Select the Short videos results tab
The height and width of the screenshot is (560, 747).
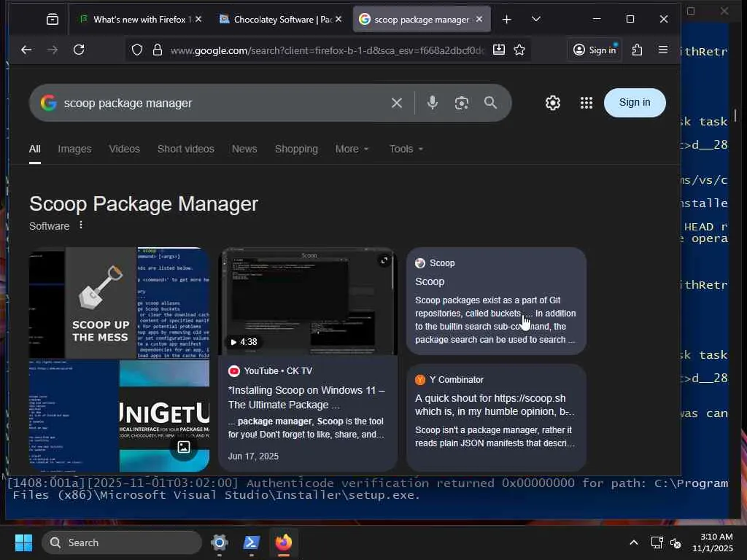[186, 149]
